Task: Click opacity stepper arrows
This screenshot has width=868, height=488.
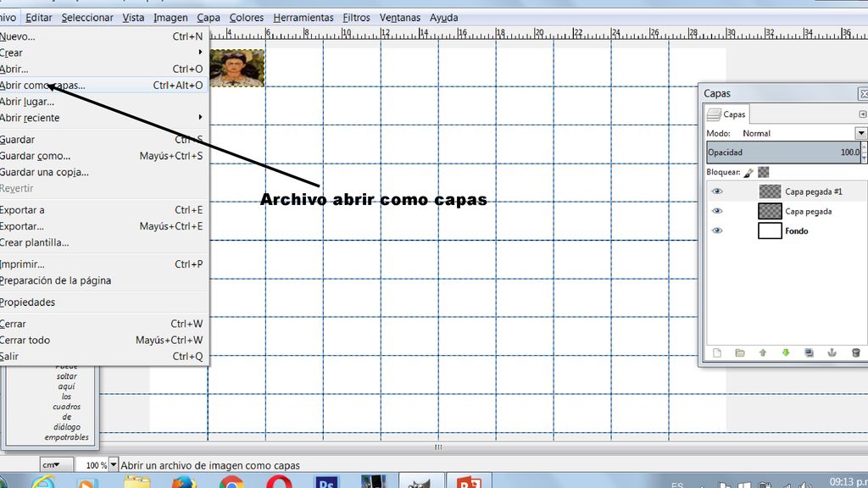Action: 864,152
